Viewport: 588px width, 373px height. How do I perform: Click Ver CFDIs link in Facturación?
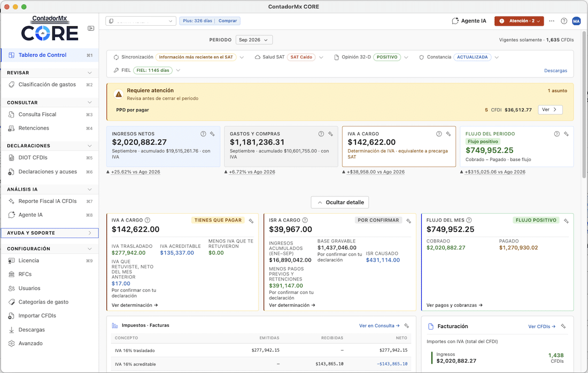pos(541,326)
